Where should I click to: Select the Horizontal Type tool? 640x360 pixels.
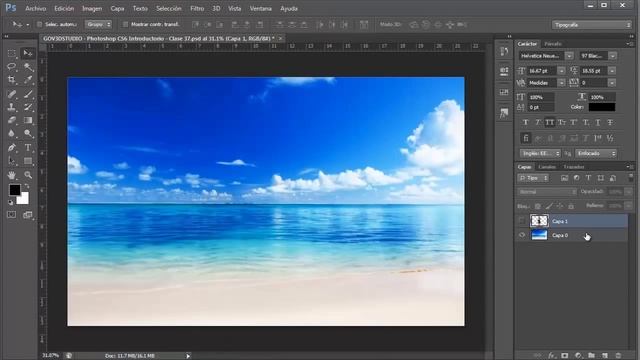point(28,148)
